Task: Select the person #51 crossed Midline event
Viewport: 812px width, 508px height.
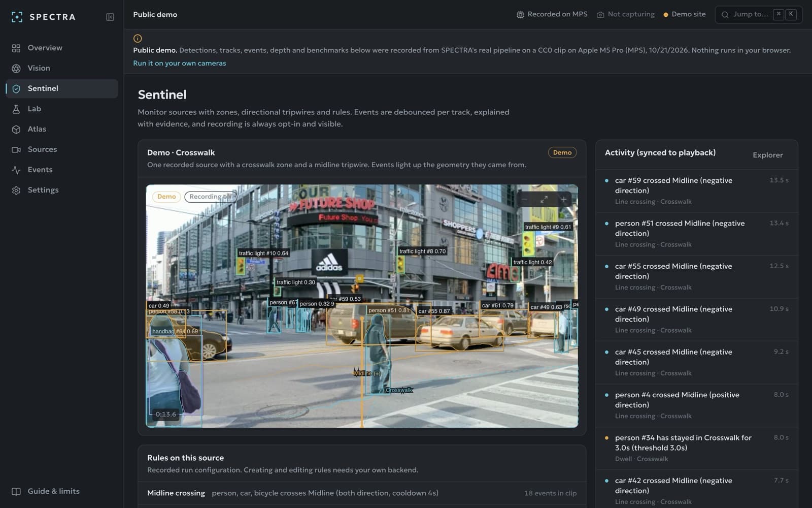Action: pyautogui.click(x=696, y=234)
